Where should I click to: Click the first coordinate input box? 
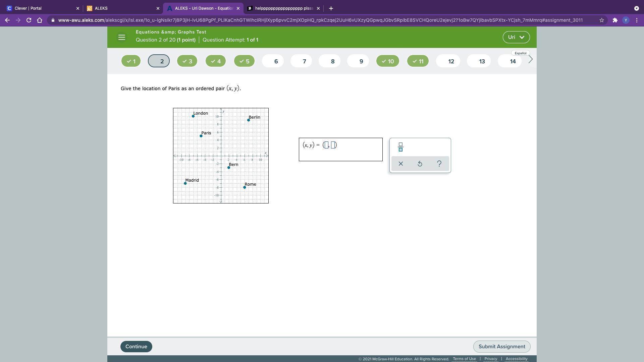(x=326, y=145)
